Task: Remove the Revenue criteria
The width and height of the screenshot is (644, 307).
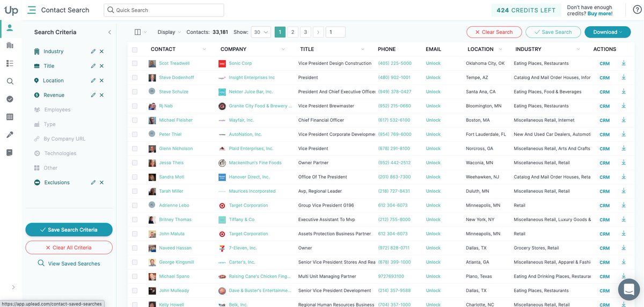Action: pyautogui.click(x=101, y=95)
